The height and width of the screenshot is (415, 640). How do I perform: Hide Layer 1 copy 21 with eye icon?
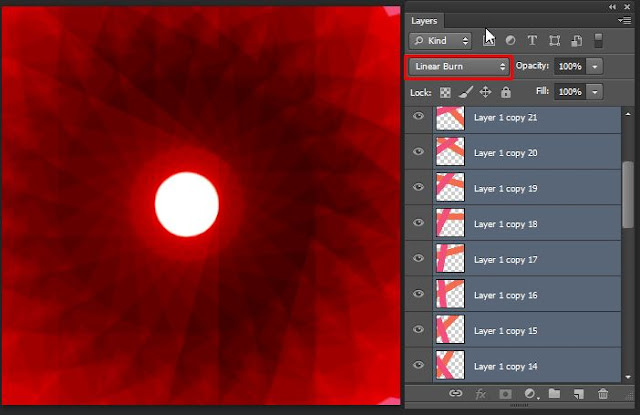[x=418, y=116]
